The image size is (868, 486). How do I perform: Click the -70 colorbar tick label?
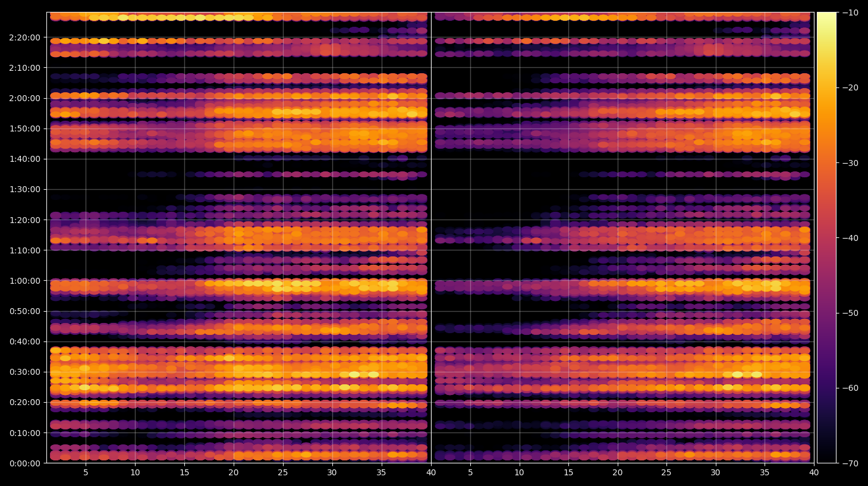tap(850, 463)
